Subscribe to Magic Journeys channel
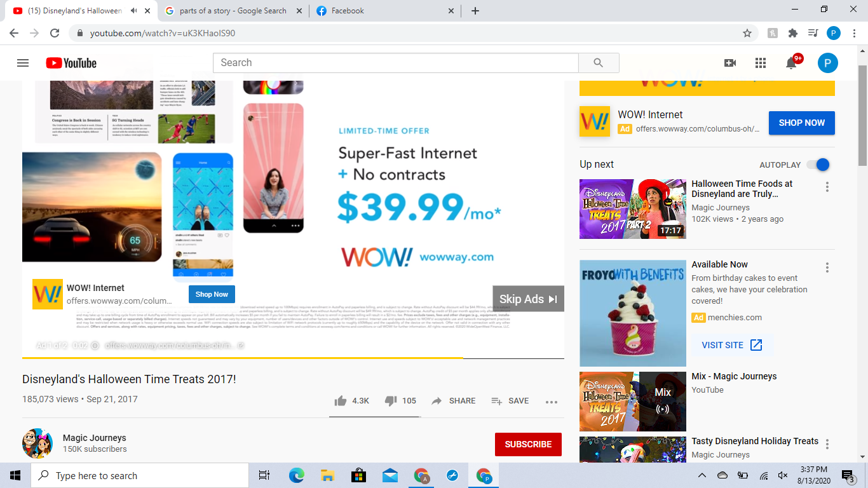This screenshot has width=868, height=488. pyautogui.click(x=528, y=444)
